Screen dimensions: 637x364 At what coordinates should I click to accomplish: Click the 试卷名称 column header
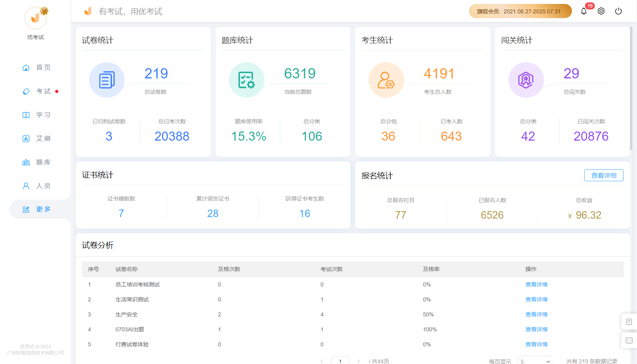127,269
